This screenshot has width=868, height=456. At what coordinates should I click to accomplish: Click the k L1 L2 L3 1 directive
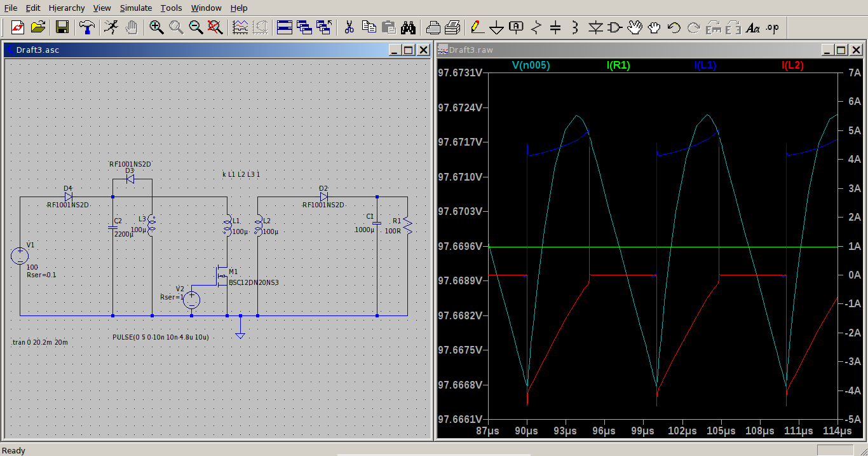click(241, 174)
